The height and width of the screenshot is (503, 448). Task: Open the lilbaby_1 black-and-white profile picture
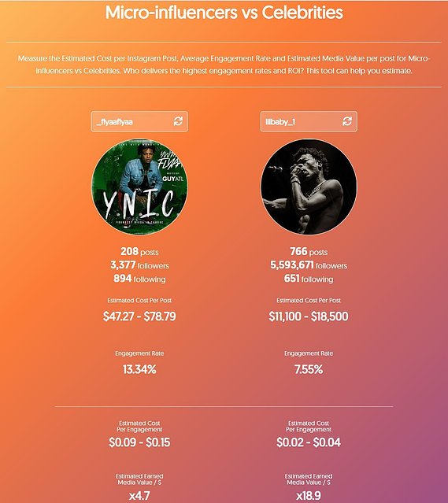[x=309, y=187]
